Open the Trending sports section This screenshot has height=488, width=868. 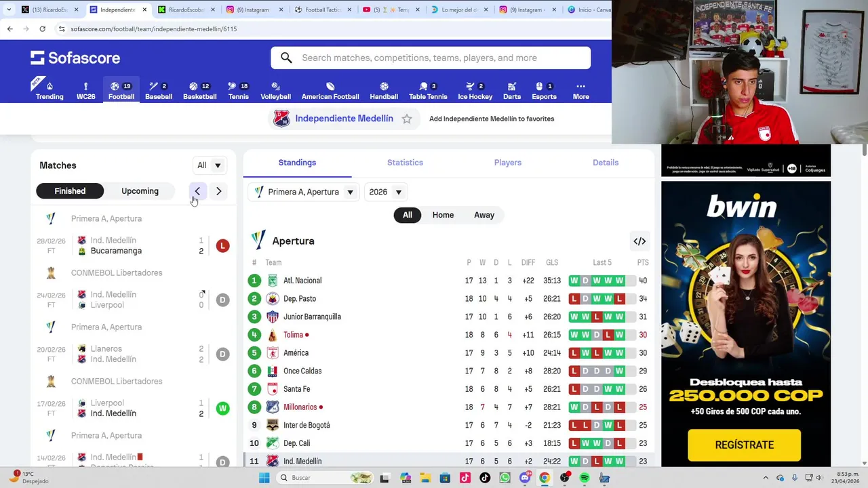coord(50,90)
